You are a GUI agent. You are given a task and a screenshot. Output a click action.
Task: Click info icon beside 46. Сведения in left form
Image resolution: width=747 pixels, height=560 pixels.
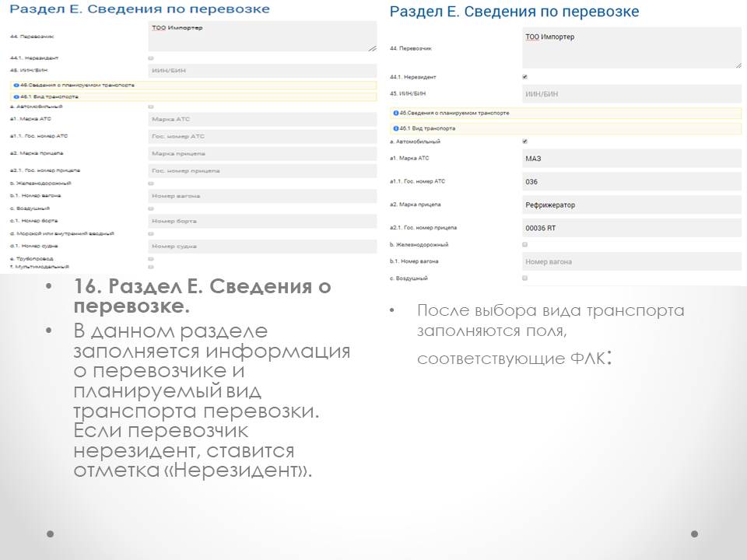tap(15, 85)
